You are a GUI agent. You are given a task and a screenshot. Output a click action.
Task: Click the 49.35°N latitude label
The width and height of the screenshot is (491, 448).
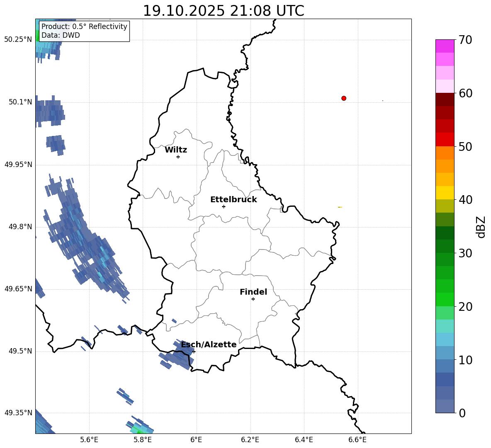pyautogui.click(x=18, y=413)
